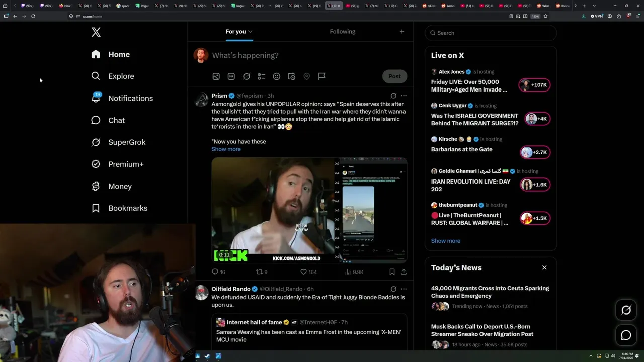Bookmark the Prism post
The image size is (644, 362).
(392, 272)
